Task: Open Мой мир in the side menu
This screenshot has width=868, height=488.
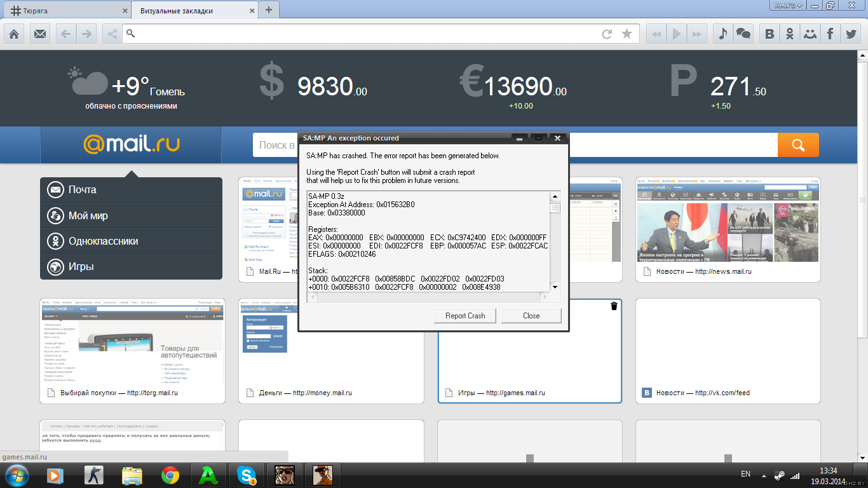Action: coord(131,215)
